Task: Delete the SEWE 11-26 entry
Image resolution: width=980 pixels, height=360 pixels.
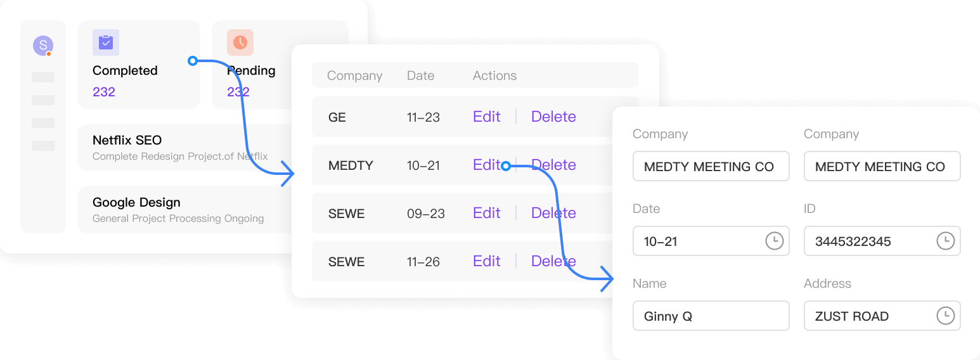Action: [x=553, y=261]
